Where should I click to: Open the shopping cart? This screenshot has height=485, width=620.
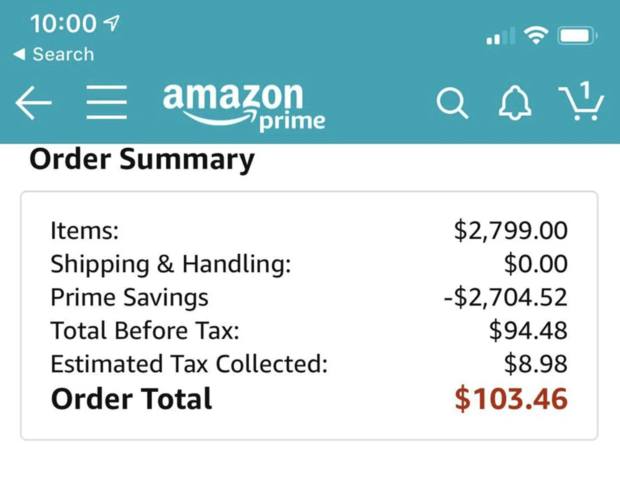(x=581, y=102)
